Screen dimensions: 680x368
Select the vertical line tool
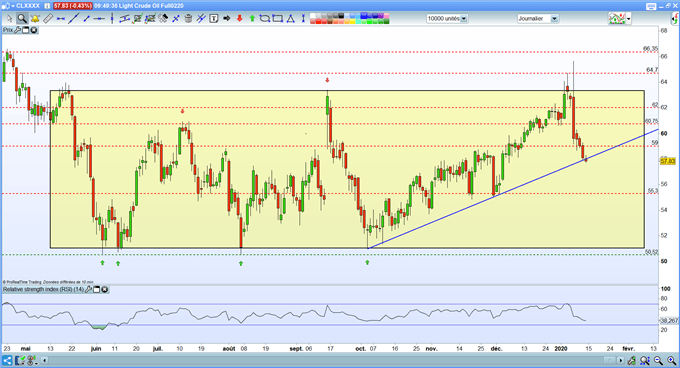tap(112, 19)
